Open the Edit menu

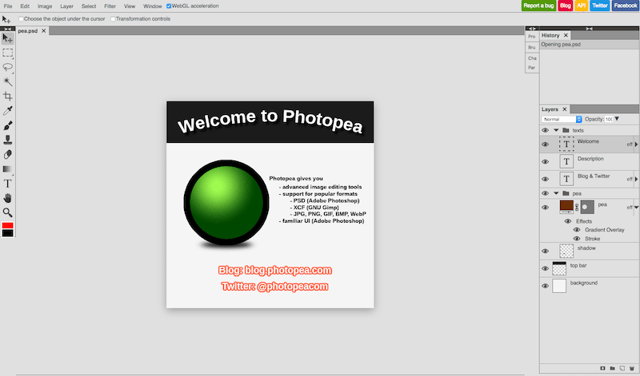point(25,6)
